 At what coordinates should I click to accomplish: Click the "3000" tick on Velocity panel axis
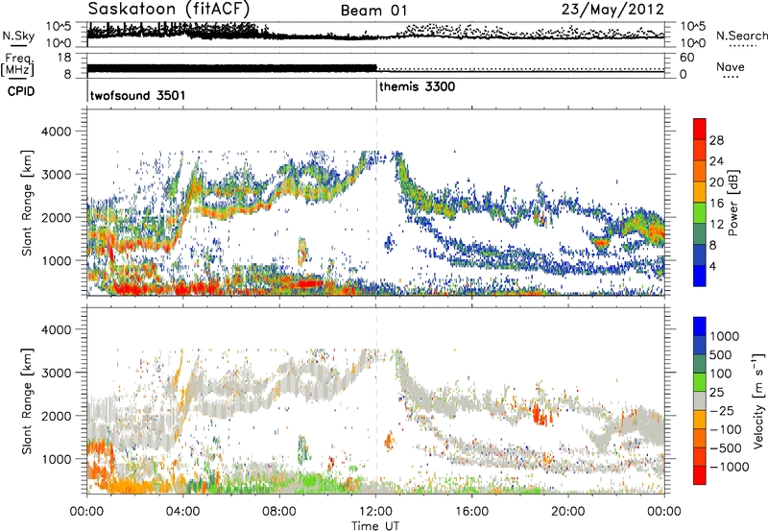(57, 373)
